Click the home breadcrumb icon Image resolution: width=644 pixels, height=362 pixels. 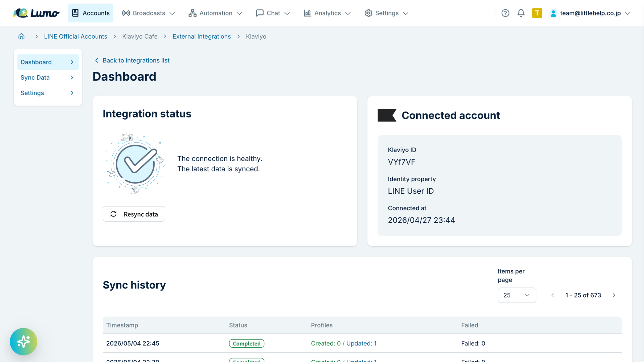click(x=21, y=36)
